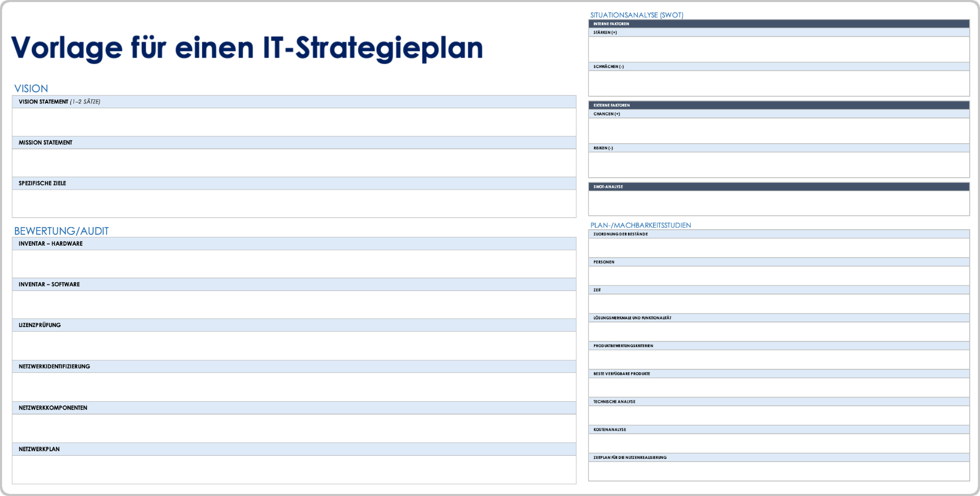
Task: Click the empty field under LÖSUNGSMERKMALE UND FUNKTIONALITÄT
Action: [x=779, y=332]
